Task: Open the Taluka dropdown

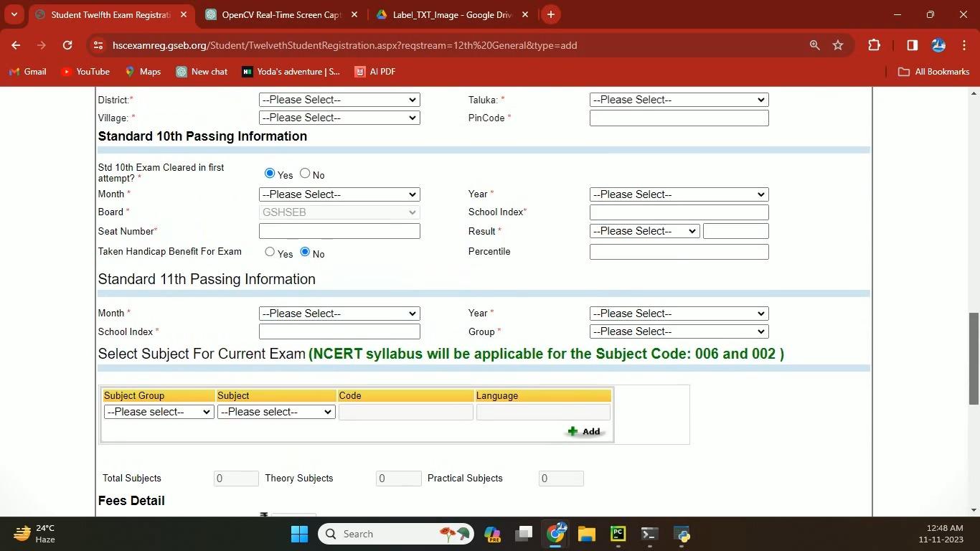Action: 679,100
